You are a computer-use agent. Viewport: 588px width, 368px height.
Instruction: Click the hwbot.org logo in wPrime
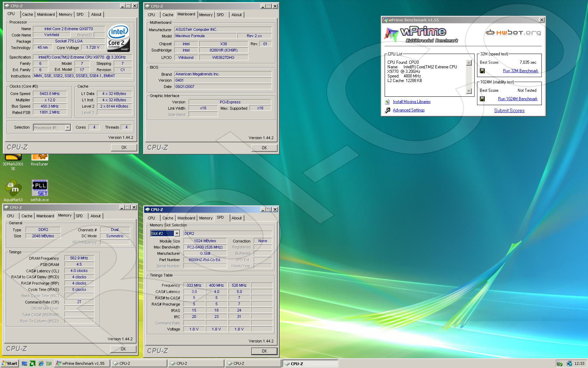(x=513, y=33)
